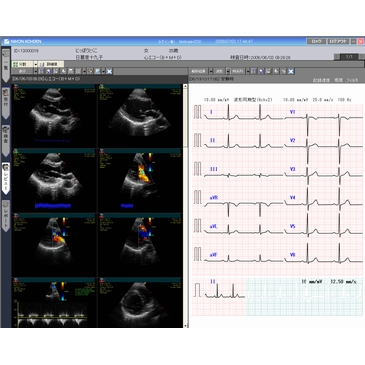Expand the 時系列 dropdown arrow in the ECG toolbar
The width and height of the screenshot is (365, 365).
pos(247,71)
